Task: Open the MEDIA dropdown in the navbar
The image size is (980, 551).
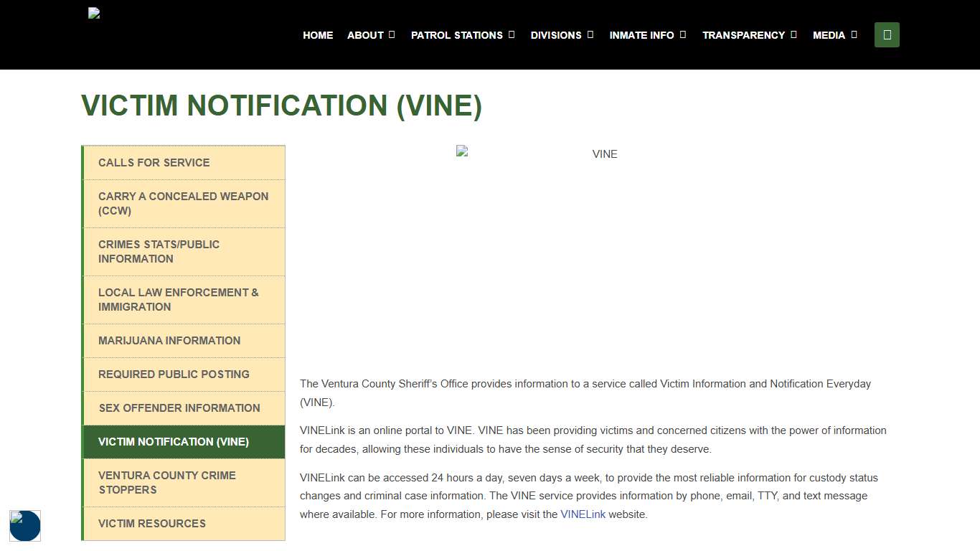Action: click(x=829, y=34)
